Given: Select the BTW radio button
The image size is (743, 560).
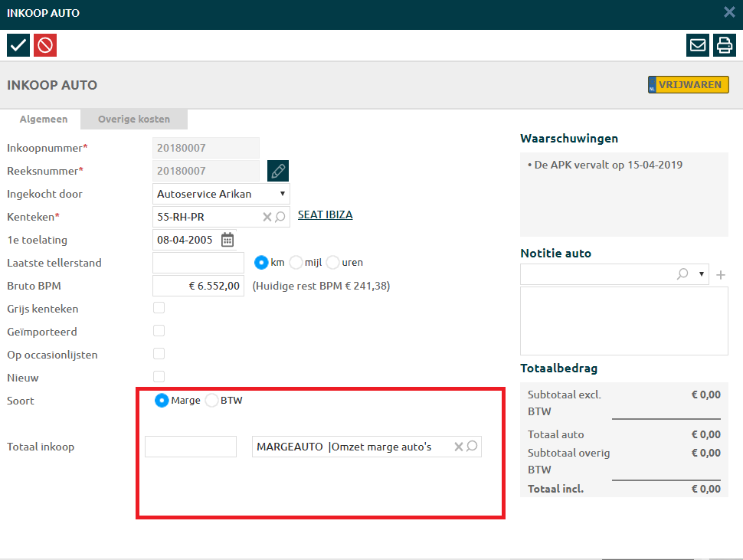Looking at the screenshot, I should [x=212, y=400].
